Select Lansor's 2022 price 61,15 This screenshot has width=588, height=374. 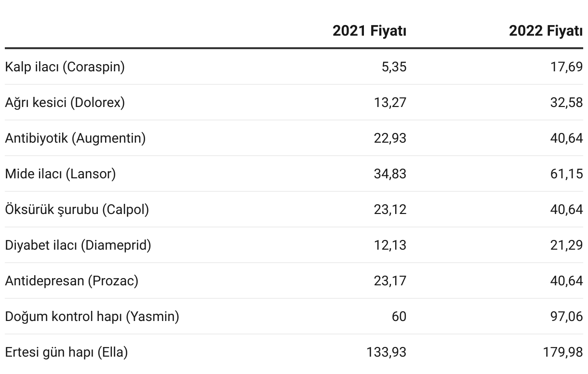pyautogui.click(x=566, y=174)
